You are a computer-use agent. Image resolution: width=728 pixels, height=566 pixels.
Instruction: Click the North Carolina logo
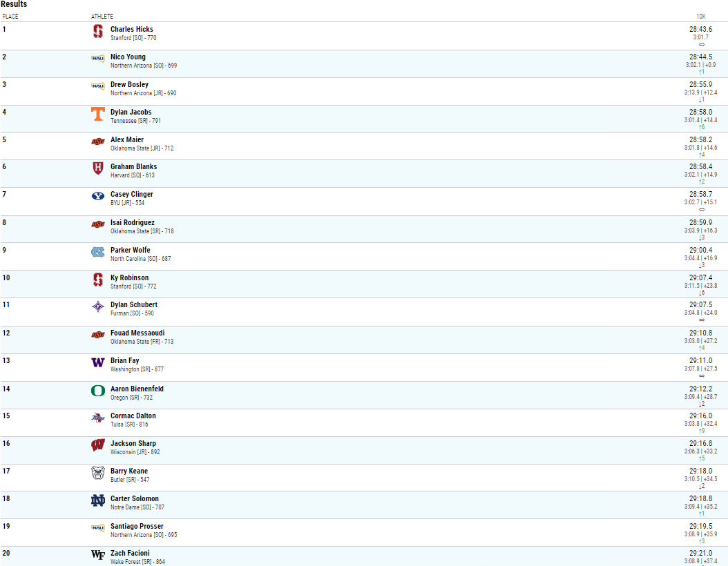pos(98,252)
